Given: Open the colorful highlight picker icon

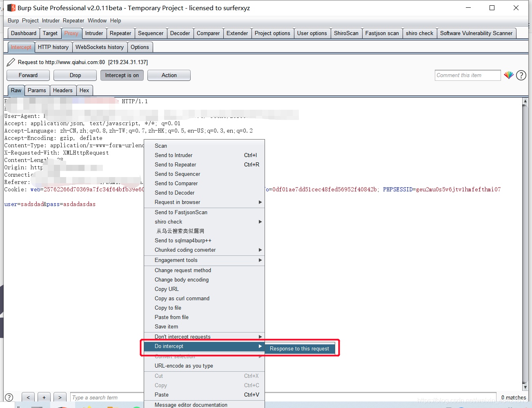Looking at the screenshot, I should [x=508, y=75].
